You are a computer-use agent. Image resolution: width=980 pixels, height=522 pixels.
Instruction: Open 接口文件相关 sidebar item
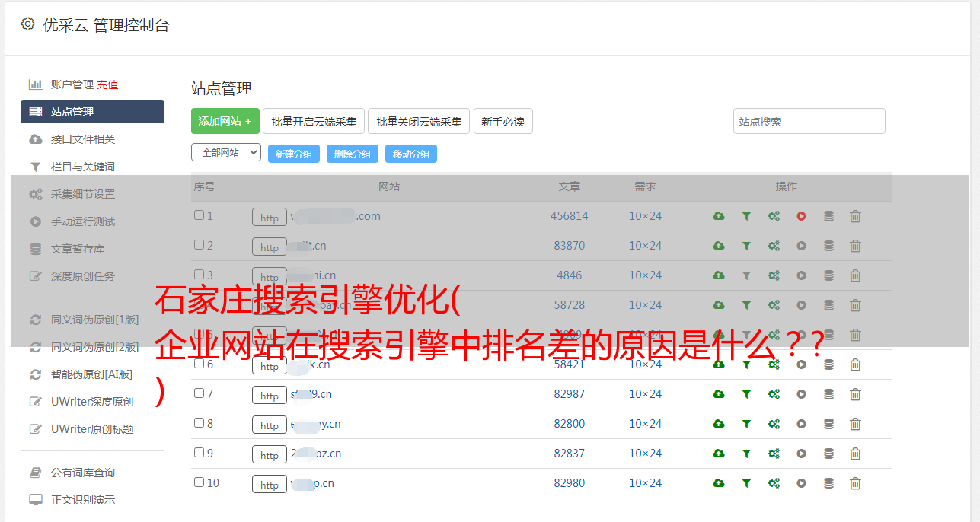coord(83,139)
